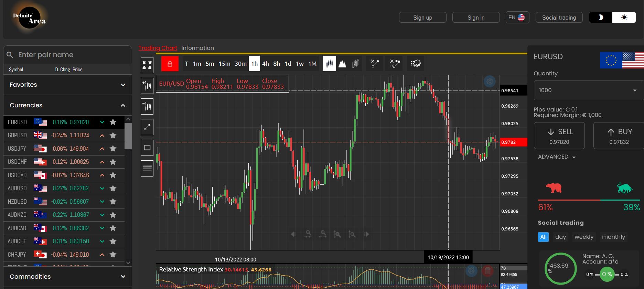Expand AUDCAD row chevron
The width and height of the screenshot is (644, 289).
pos(102,228)
